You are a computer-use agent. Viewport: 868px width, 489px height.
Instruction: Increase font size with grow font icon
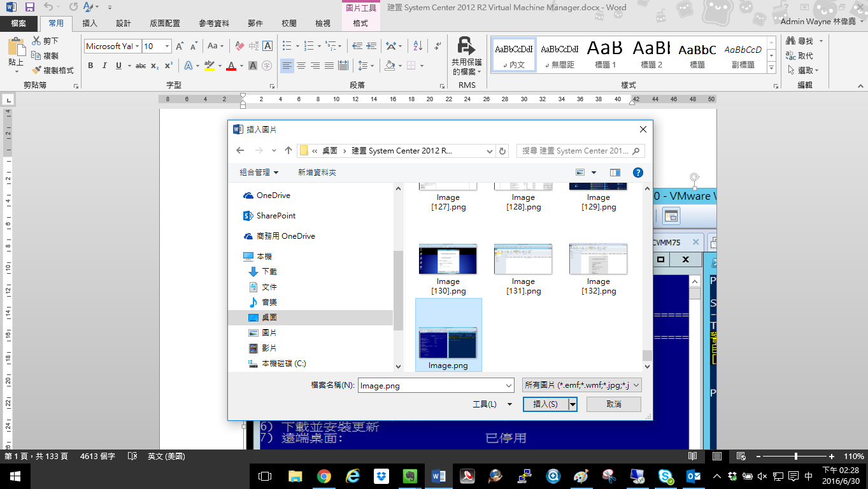tap(180, 46)
